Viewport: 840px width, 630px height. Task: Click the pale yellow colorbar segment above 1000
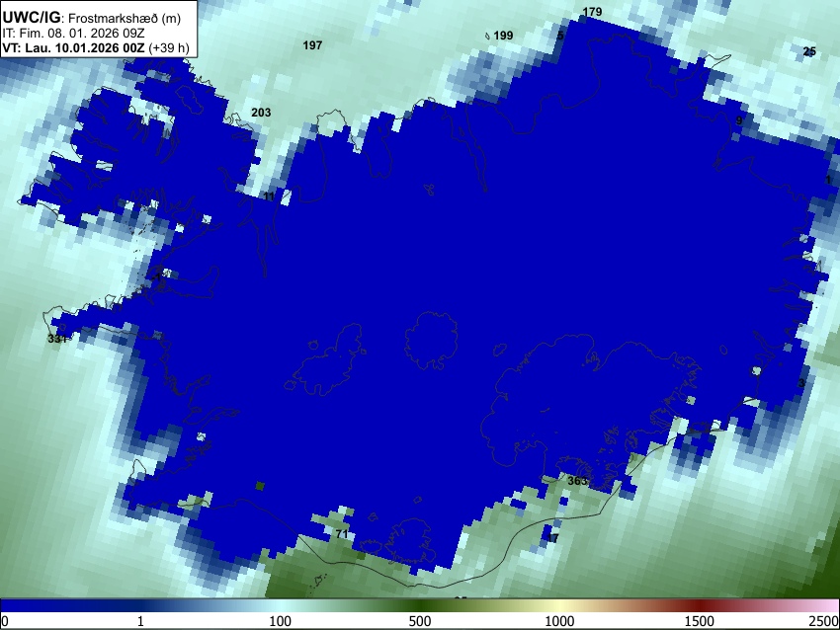click(559, 605)
